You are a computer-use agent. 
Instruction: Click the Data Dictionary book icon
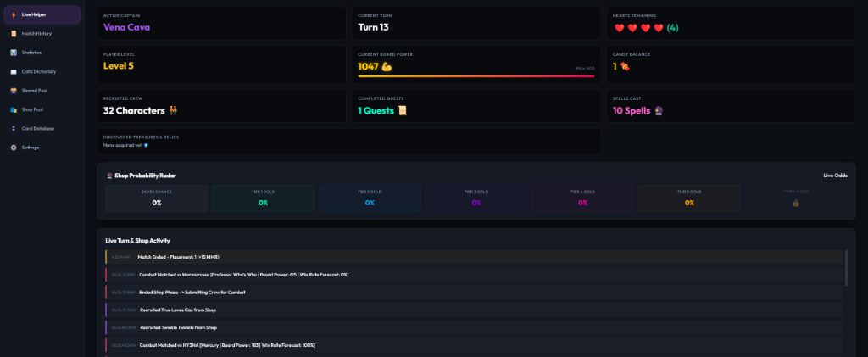tap(14, 71)
